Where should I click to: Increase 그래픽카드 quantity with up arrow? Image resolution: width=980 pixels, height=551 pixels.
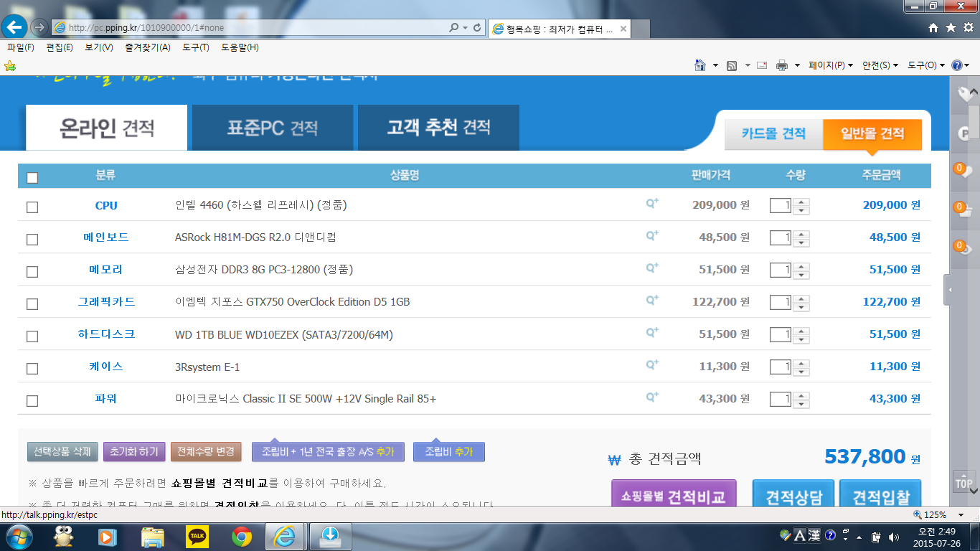801,298
